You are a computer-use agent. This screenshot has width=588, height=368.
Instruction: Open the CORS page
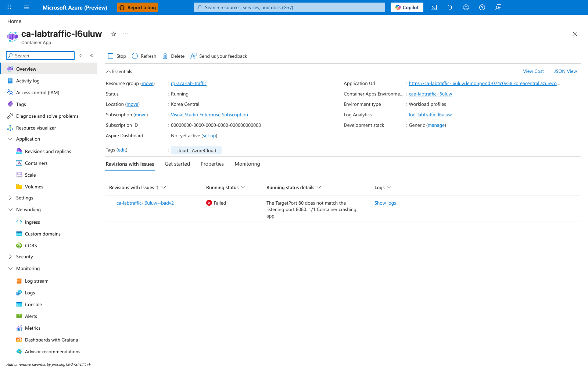point(31,245)
